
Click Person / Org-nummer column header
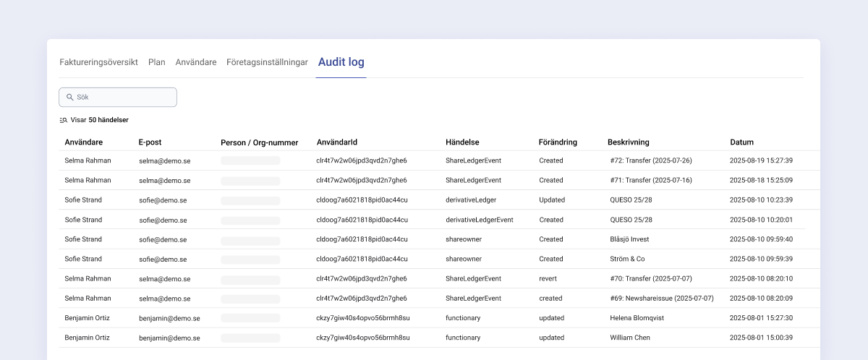click(260, 142)
